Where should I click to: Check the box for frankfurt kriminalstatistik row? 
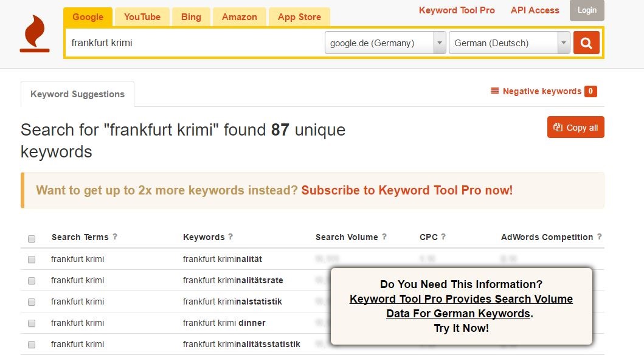pyautogui.click(x=32, y=302)
